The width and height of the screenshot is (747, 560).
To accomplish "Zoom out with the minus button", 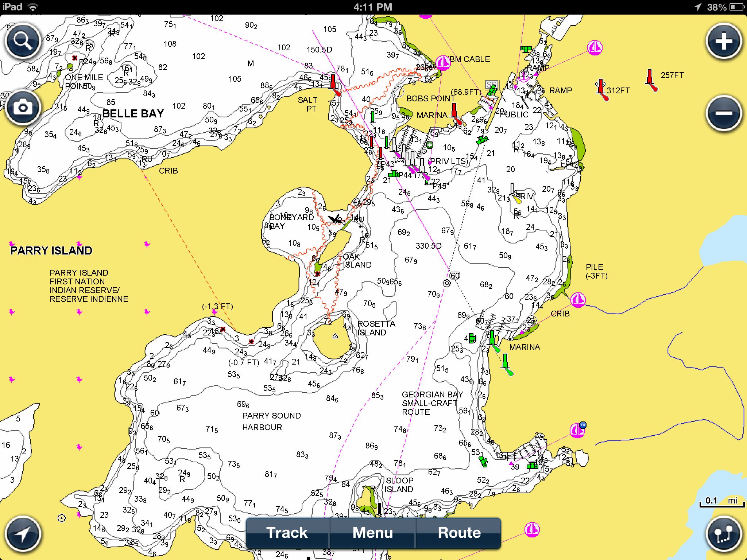I will pos(724,113).
